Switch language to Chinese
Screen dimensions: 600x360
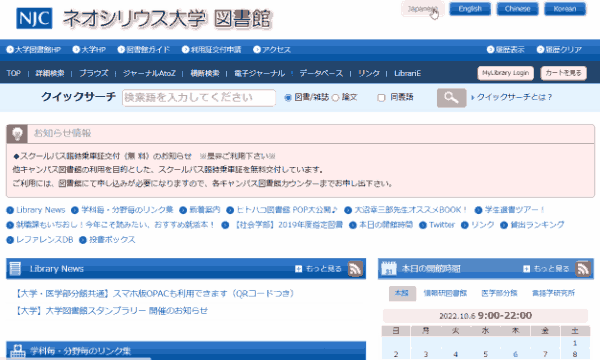[x=517, y=9]
